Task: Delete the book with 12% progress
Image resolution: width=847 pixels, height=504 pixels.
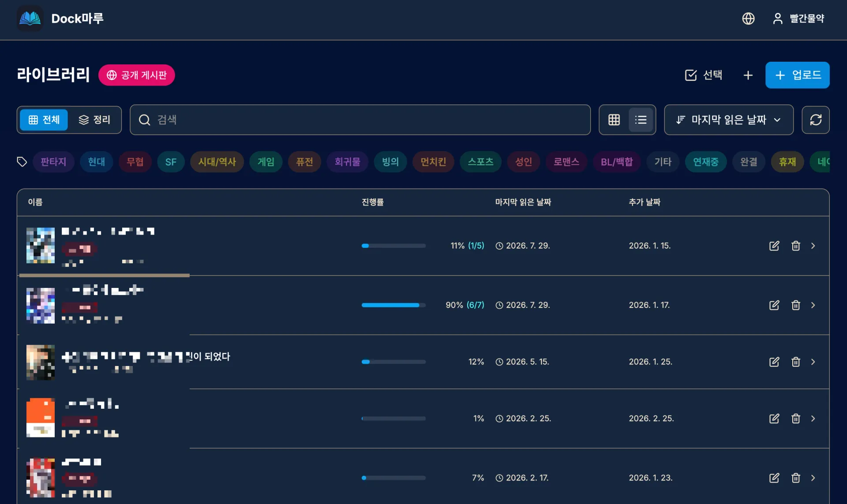Action: pyautogui.click(x=795, y=362)
